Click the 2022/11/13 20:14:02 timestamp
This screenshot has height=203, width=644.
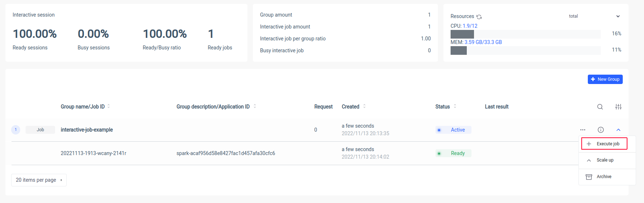[x=366, y=157]
